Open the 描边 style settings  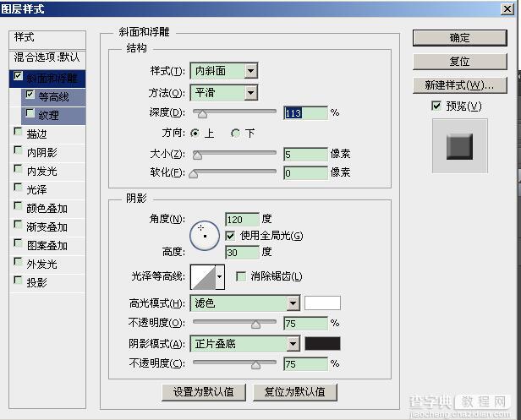(37, 134)
